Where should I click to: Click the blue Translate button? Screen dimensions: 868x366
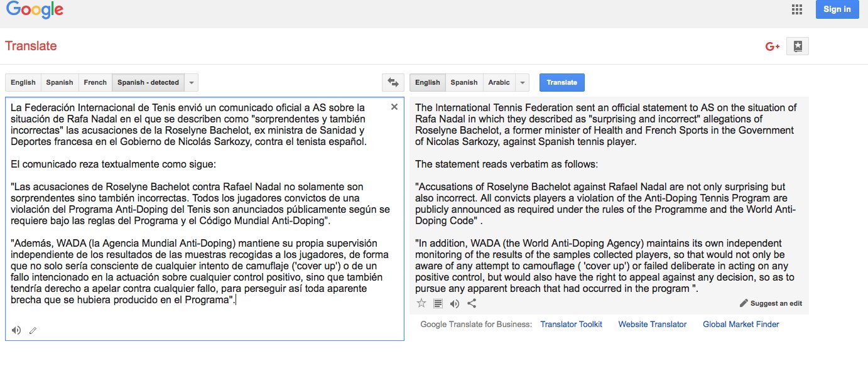click(562, 82)
